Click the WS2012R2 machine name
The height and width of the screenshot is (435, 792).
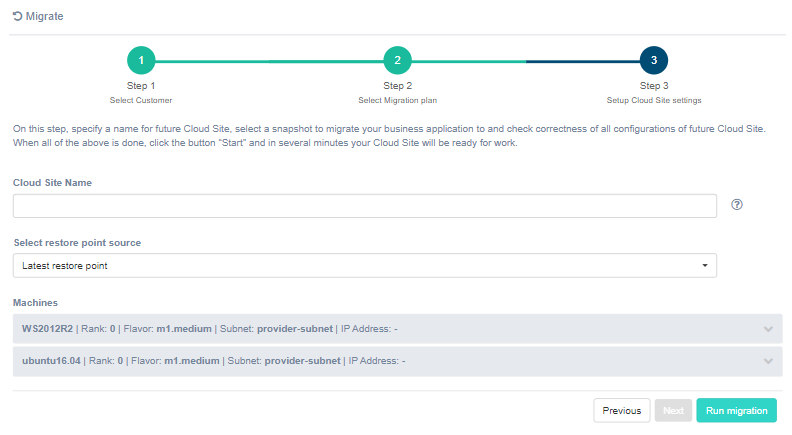(47, 329)
